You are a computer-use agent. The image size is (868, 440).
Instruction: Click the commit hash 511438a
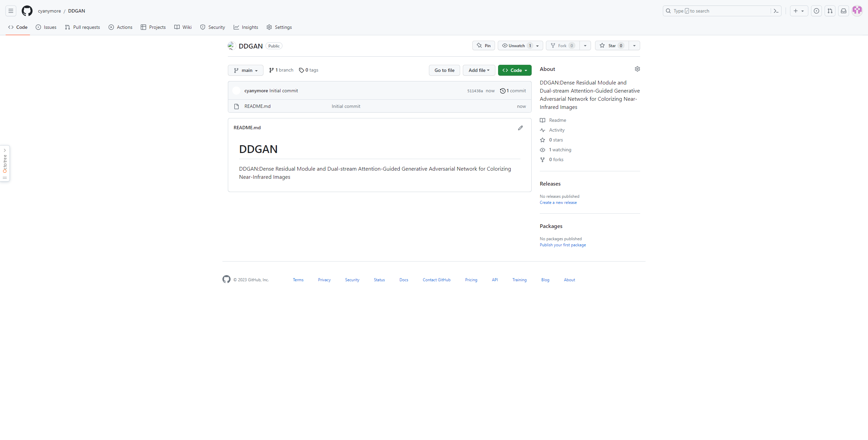click(475, 90)
